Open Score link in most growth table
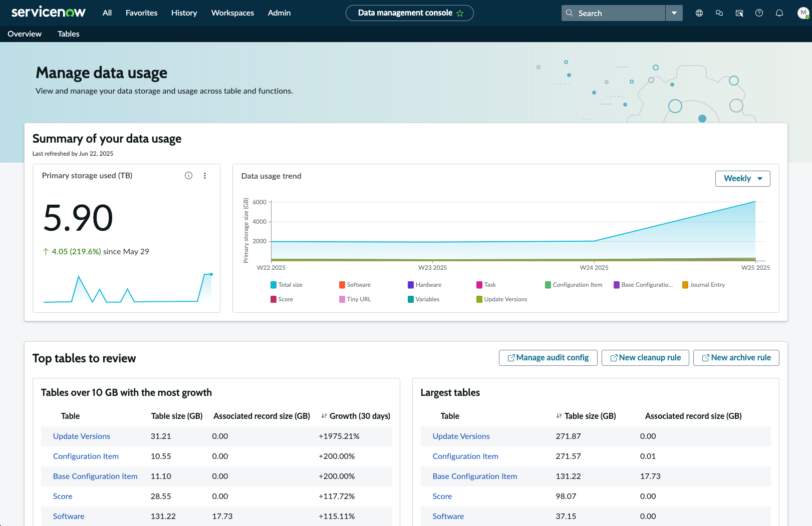The height and width of the screenshot is (526, 812). (x=63, y=496)
